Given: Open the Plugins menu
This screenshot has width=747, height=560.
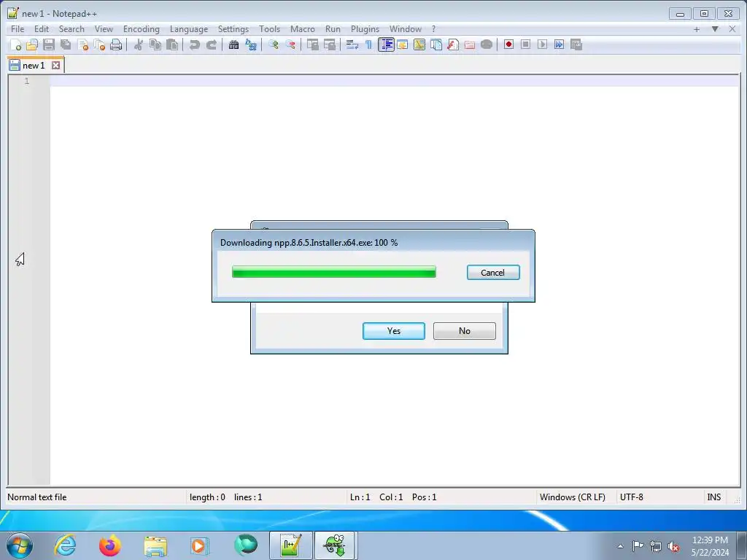Looking at the screenshot, I should pos(365,29).
